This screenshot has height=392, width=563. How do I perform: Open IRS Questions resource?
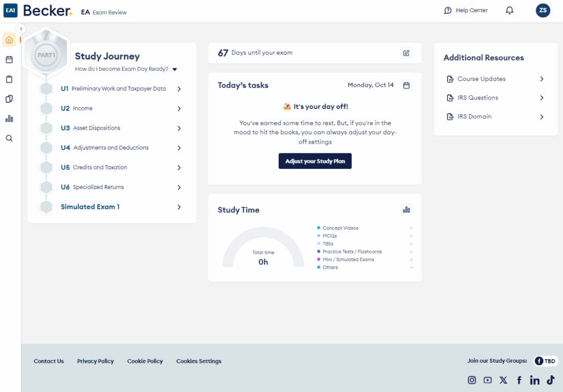(478, 97)
